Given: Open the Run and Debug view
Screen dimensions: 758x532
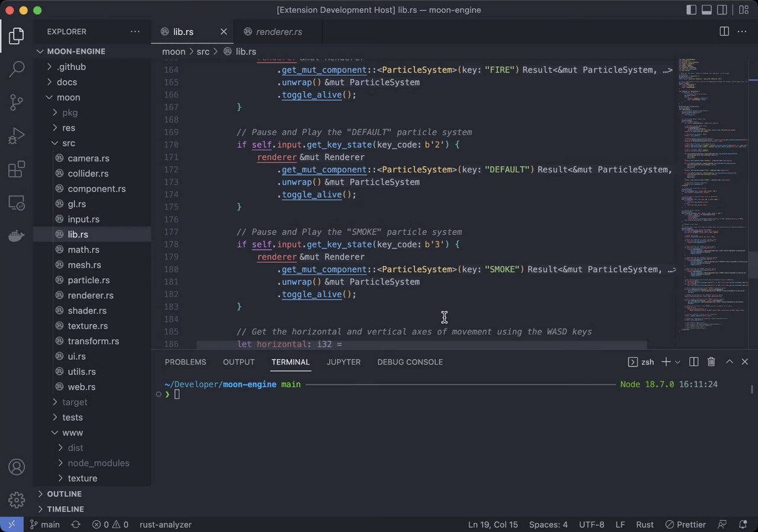Looking at the screenshot, I should tap(17, 137).
